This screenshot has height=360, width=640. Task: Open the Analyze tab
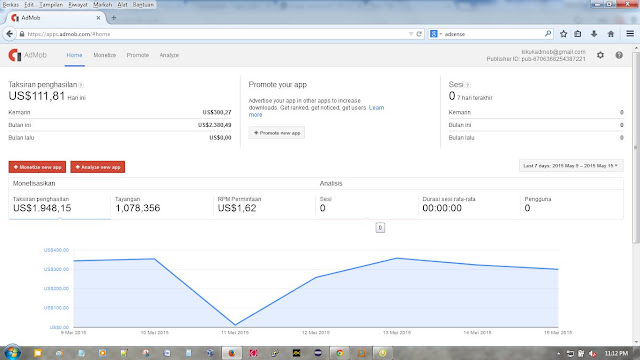(169, 55)
